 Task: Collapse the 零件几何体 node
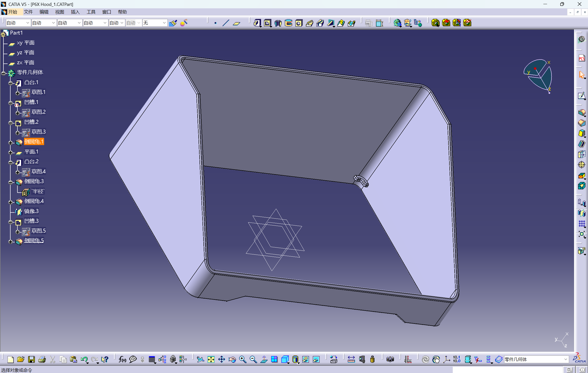click(3, 73)
